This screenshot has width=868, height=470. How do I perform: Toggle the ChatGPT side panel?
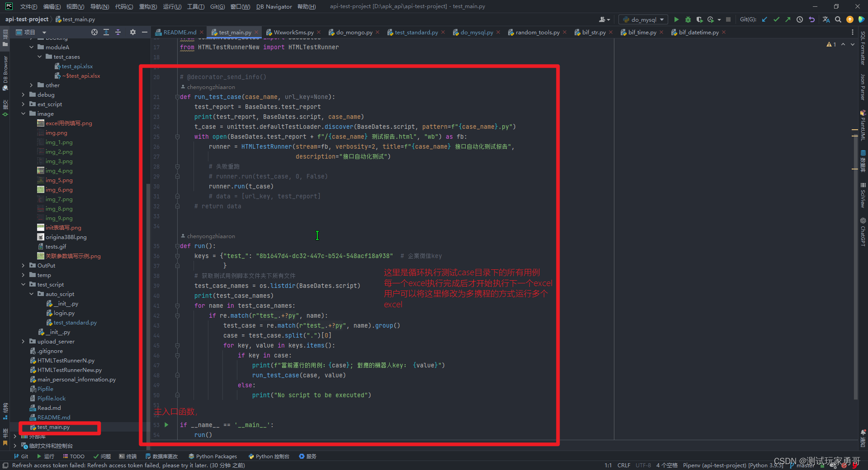(863, 232)
